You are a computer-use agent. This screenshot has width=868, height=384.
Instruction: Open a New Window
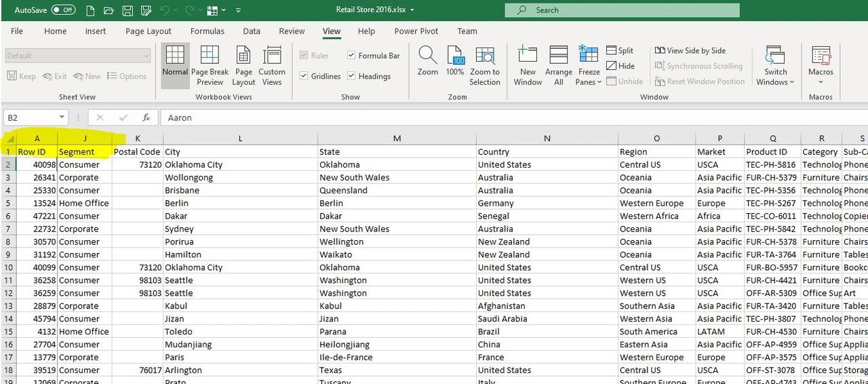point(528,66)
